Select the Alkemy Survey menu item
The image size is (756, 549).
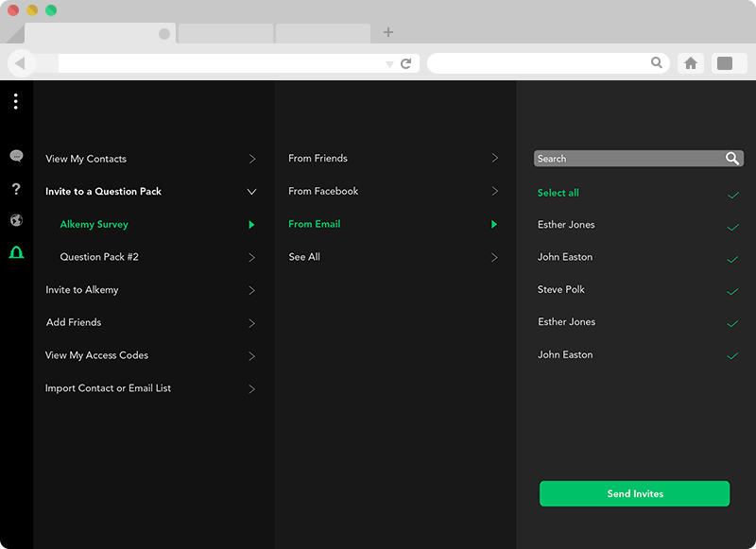click(94, 225)
